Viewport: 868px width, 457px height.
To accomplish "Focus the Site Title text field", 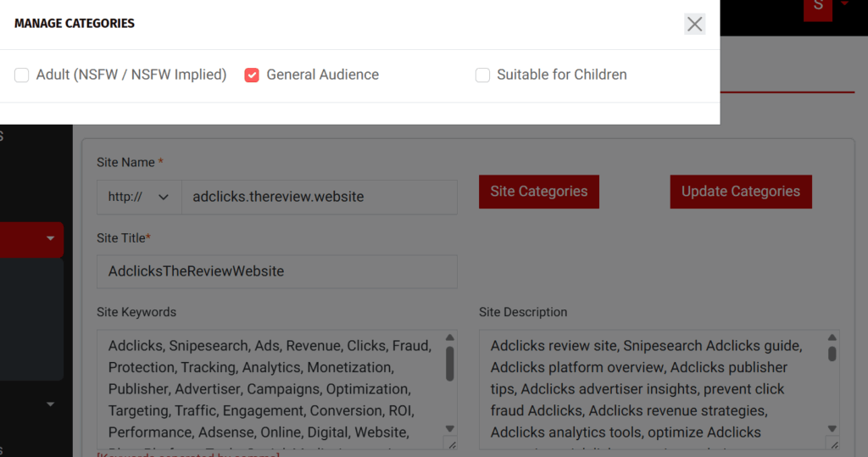I will pos(276,271).
